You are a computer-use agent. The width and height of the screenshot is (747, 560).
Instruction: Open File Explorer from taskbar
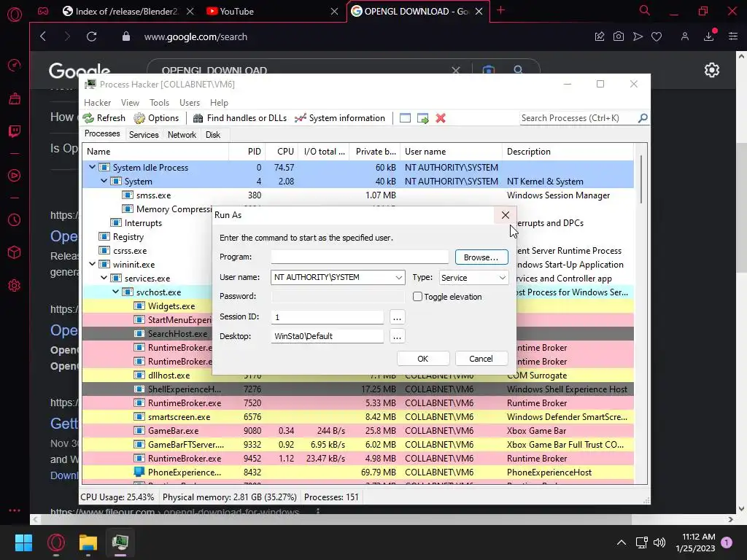88,542
